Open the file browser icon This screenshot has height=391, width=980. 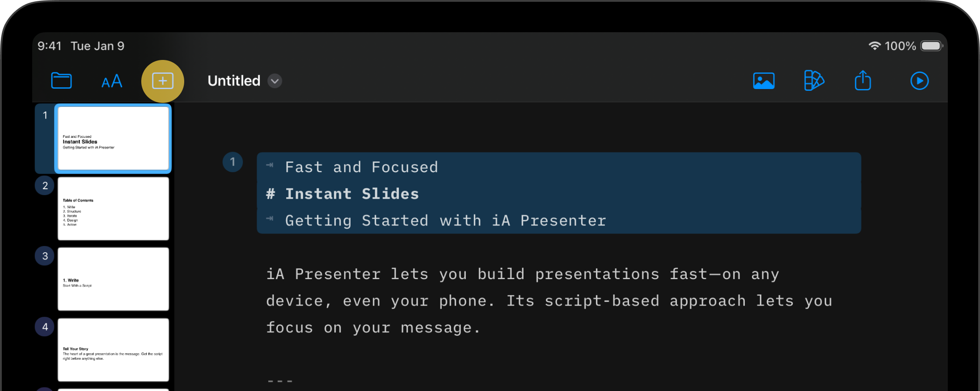pos(61,81)
